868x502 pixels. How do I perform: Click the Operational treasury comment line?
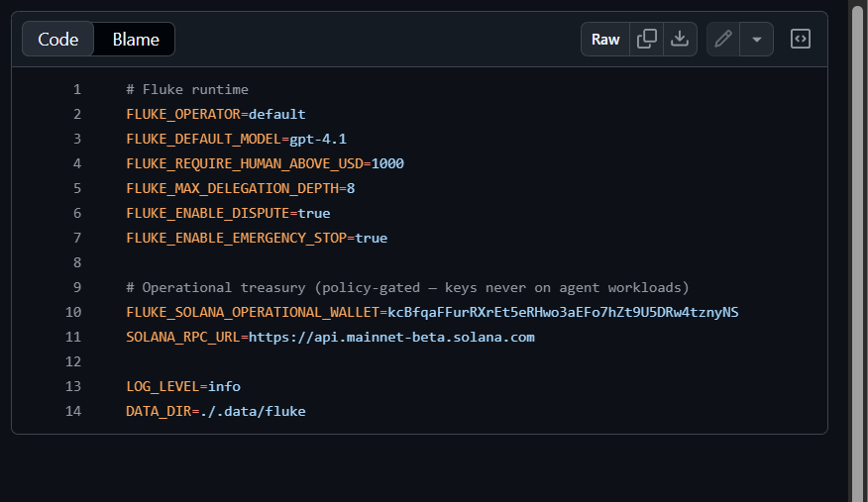pos(407,287)
